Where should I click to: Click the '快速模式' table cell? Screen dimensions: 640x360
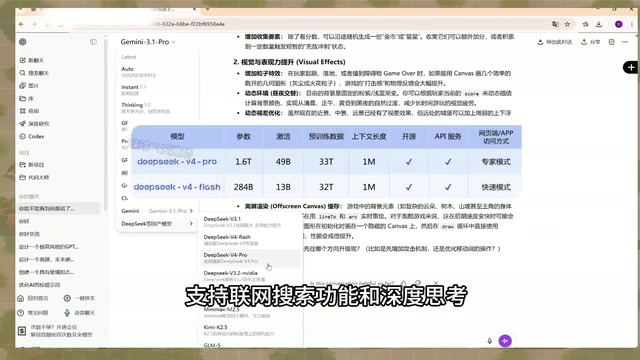[496, 187]
